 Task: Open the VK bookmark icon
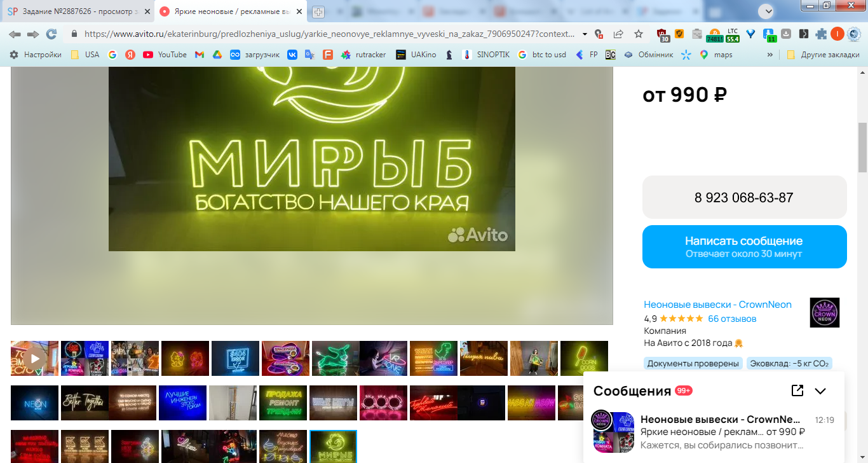click(292, 55)
